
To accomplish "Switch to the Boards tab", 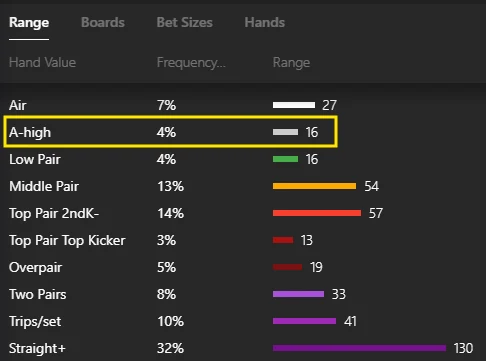I will 103,22.
